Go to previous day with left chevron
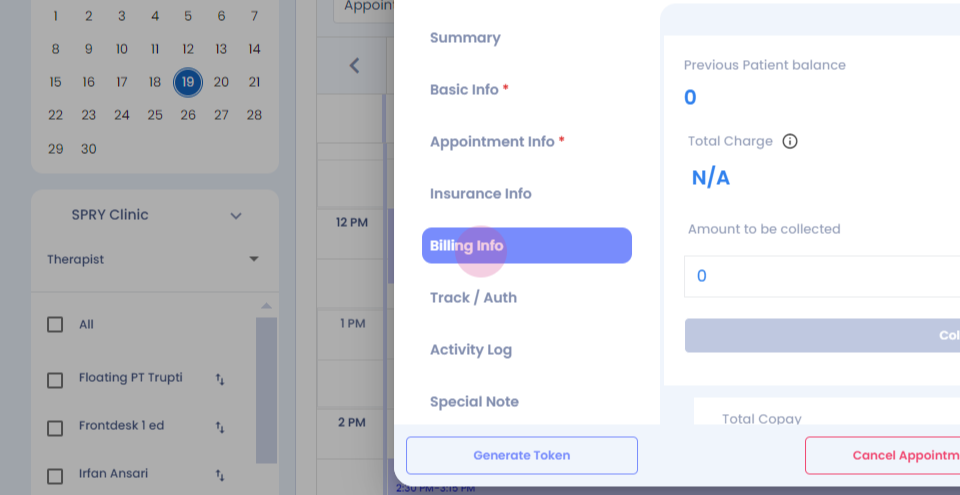Viewport: 960px width, 495px height. [x=354, y=66]
